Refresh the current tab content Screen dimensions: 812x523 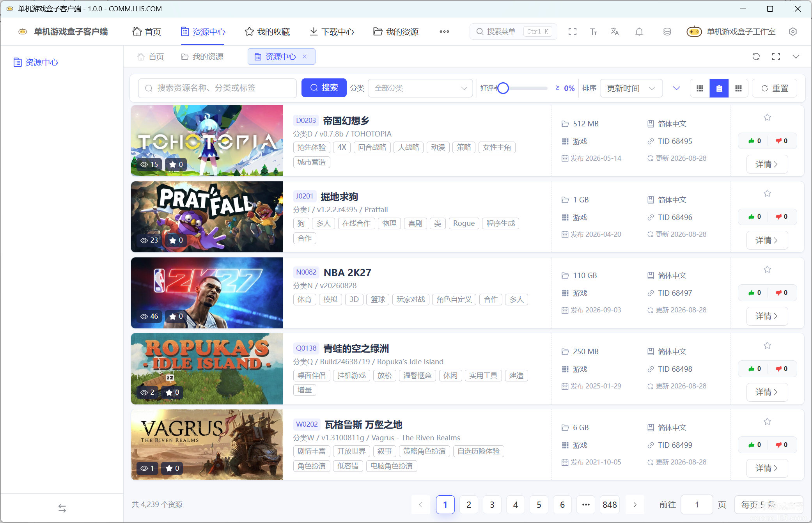point(756,57)
